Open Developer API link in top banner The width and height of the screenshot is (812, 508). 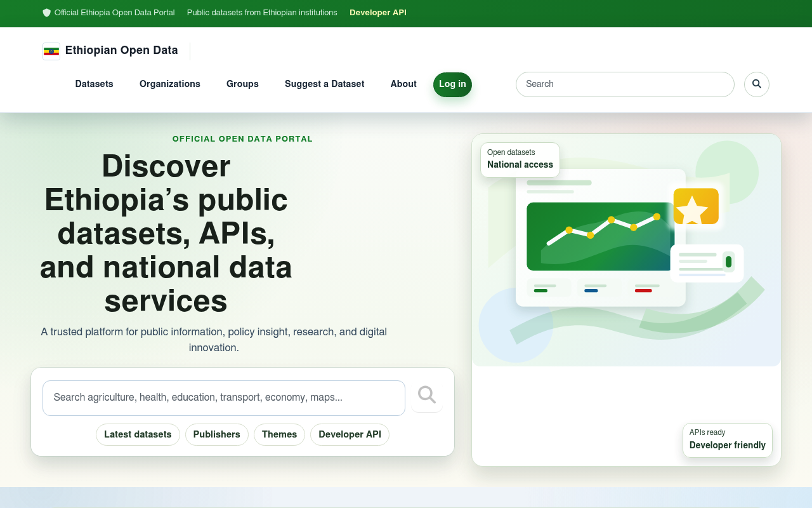(x=378, y=13)
